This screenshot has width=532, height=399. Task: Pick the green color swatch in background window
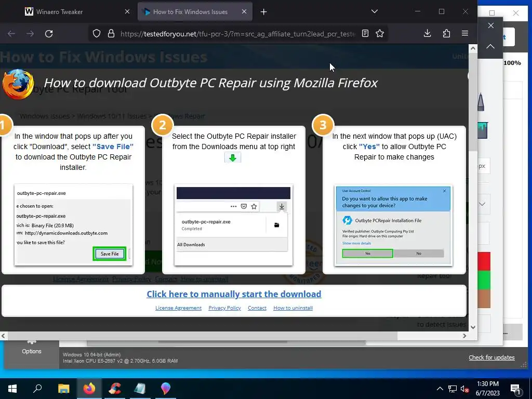[484, 280]
